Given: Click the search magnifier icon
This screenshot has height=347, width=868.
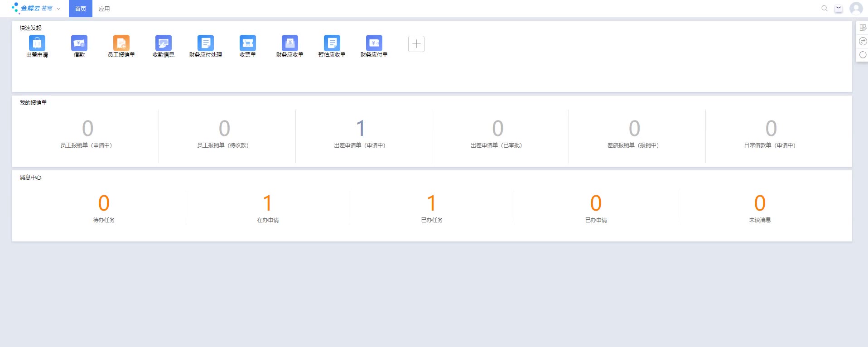Looking at the screenshot, I should [825, 8].
